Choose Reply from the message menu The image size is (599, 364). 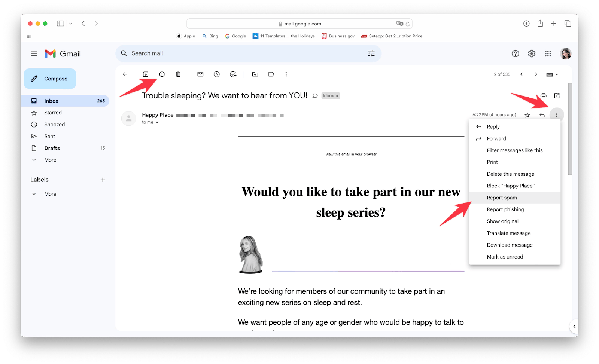tap(515, 127)
